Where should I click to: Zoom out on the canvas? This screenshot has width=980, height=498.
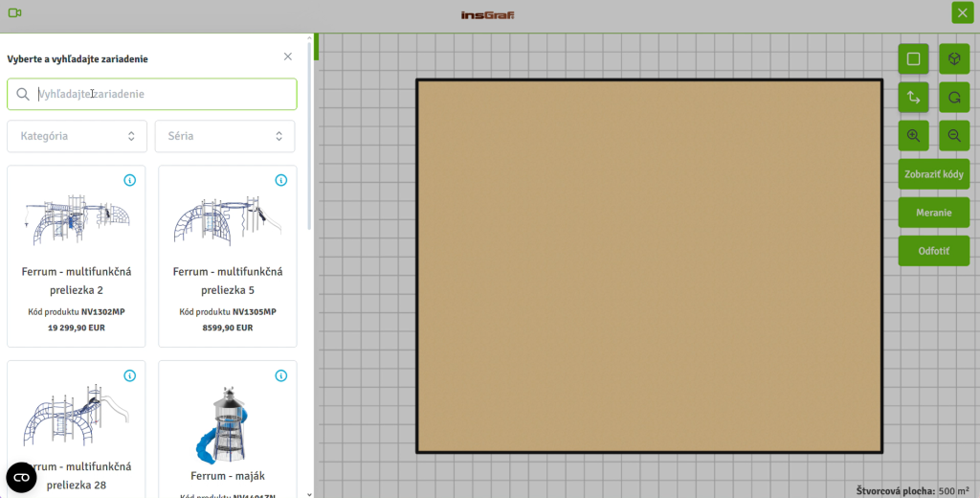954,136
